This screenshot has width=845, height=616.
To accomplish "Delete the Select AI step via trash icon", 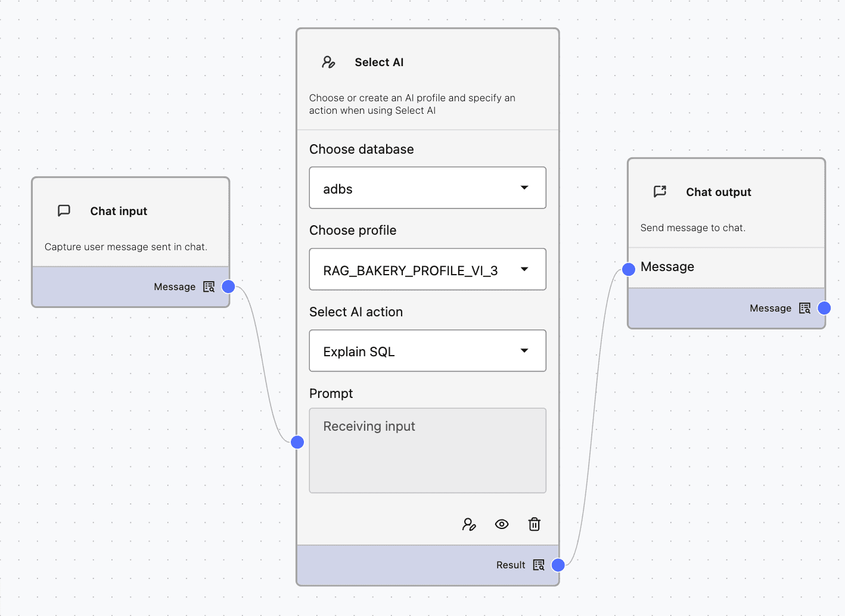I will click(x=534, y=524).
